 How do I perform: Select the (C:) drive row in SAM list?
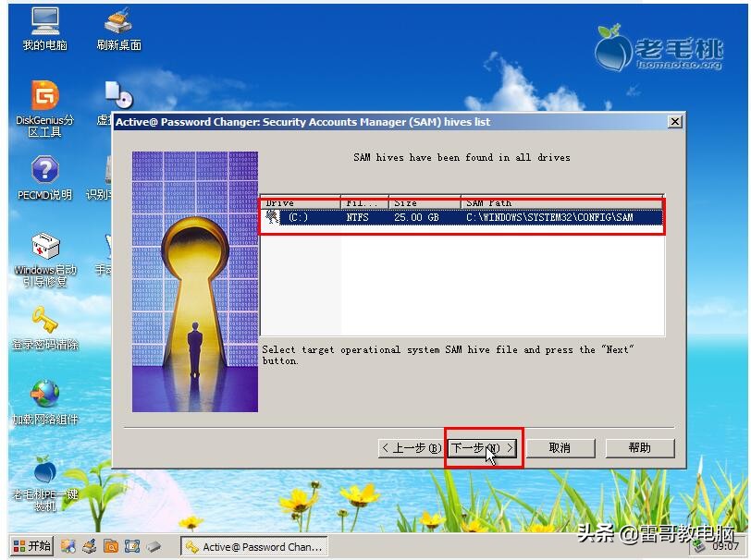[x=462, y=218]
